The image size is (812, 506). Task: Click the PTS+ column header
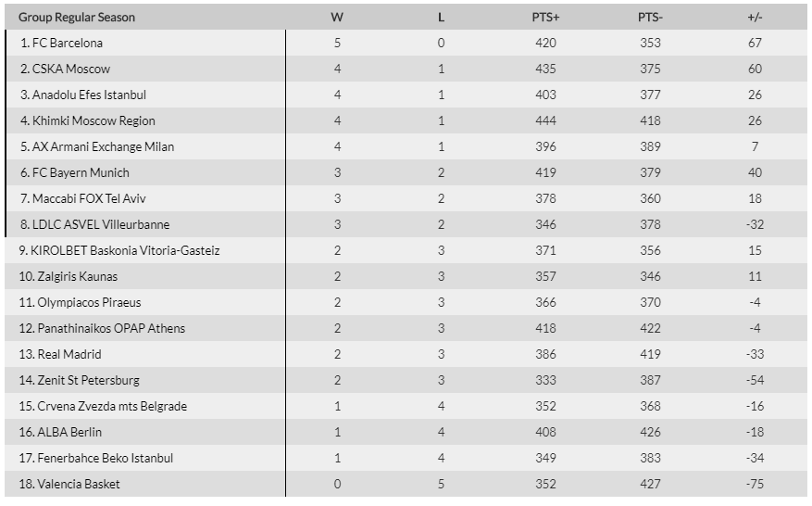coord(545,17)
